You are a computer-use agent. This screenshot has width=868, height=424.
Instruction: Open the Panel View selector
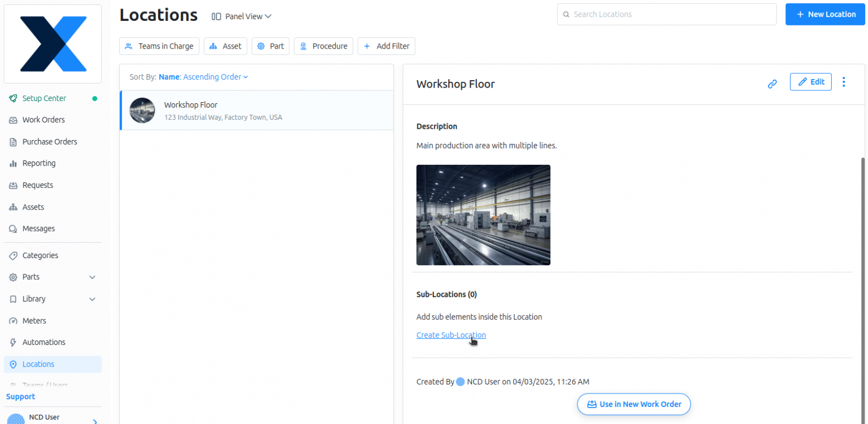click(x=241, y=16)
